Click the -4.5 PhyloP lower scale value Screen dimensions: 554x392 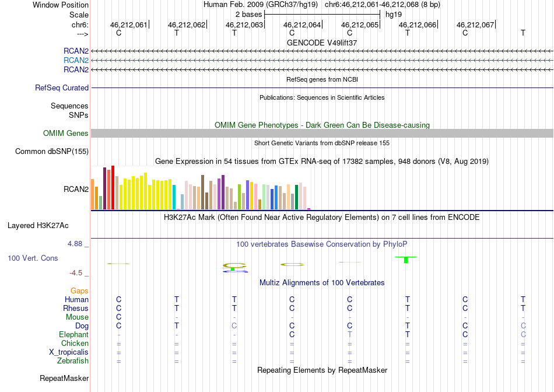point(76,273)
